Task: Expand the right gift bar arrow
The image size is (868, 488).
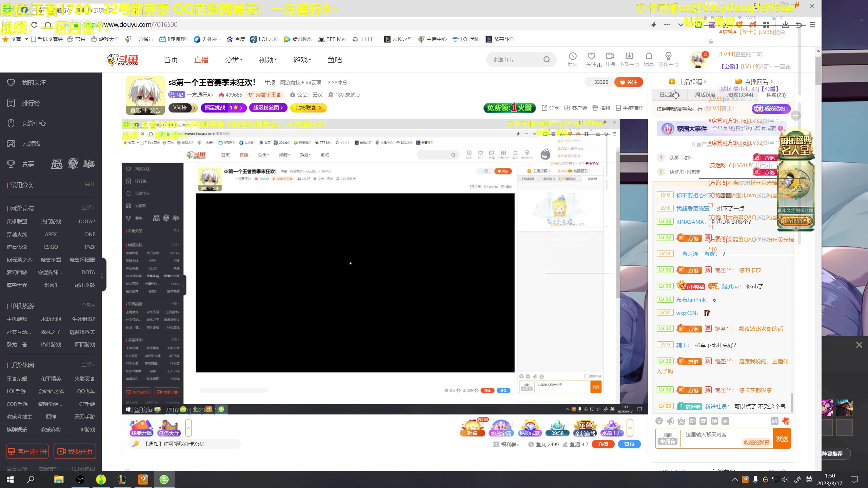Action: (630, 428)
